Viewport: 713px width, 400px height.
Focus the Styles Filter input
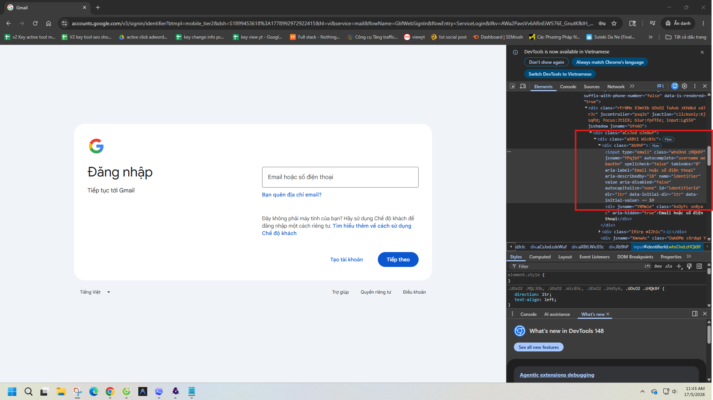577,266
